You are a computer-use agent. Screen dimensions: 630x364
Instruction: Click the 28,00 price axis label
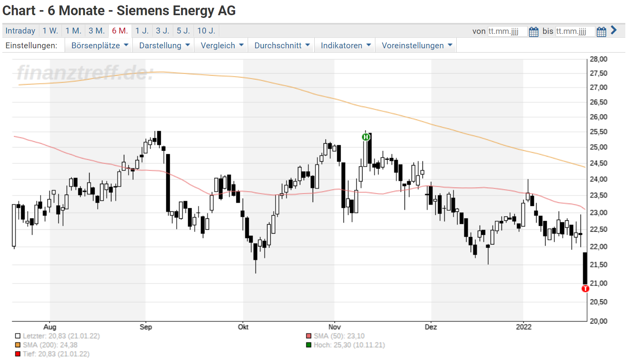click(x=598, y=59)
